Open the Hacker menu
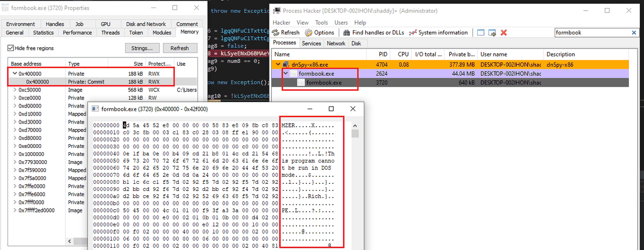Image resolution: width=644 pixels, height=250 pixels. [281, 23]
